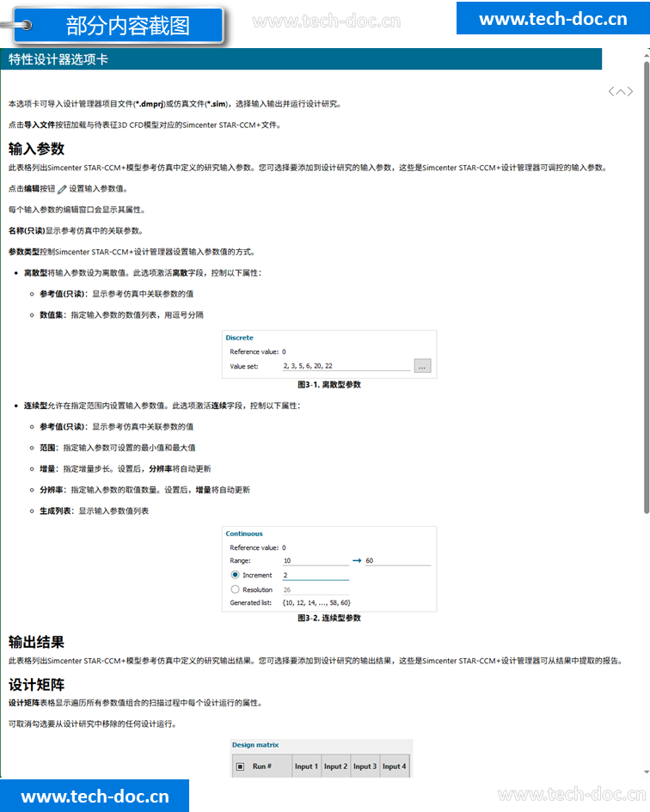Click the Run # column header
Screen dimensions: 650x812
click(261, 766)
